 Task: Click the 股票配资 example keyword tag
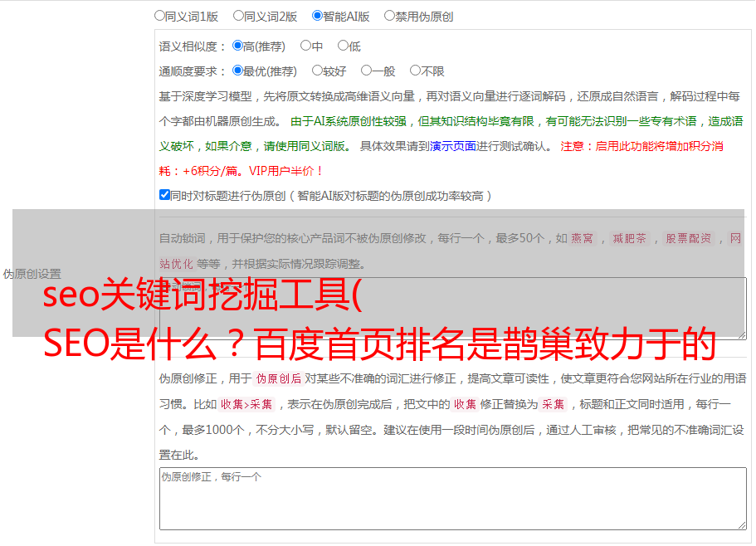[x=688, y=238]
